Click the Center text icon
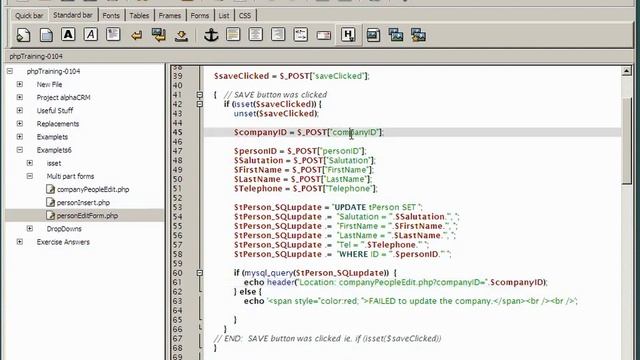The width and height of the screenshot is (640, 360). (x=256, y=35)
